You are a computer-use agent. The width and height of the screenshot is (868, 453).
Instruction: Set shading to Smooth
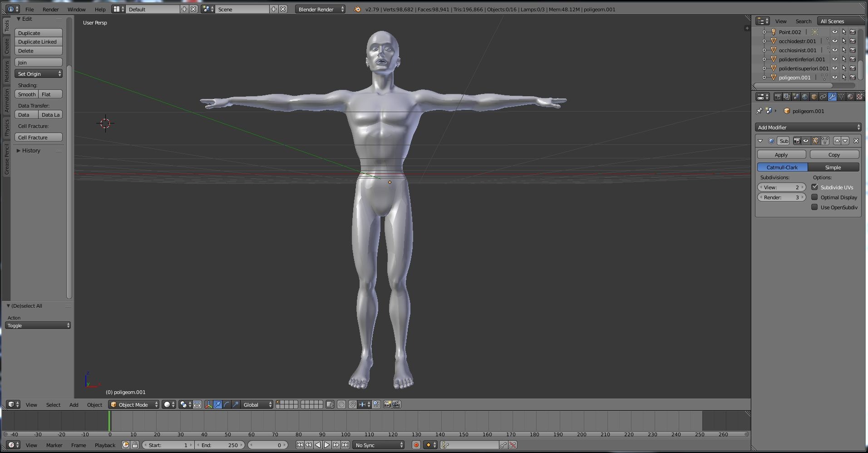pyautogui.click(x=27, y=94)
